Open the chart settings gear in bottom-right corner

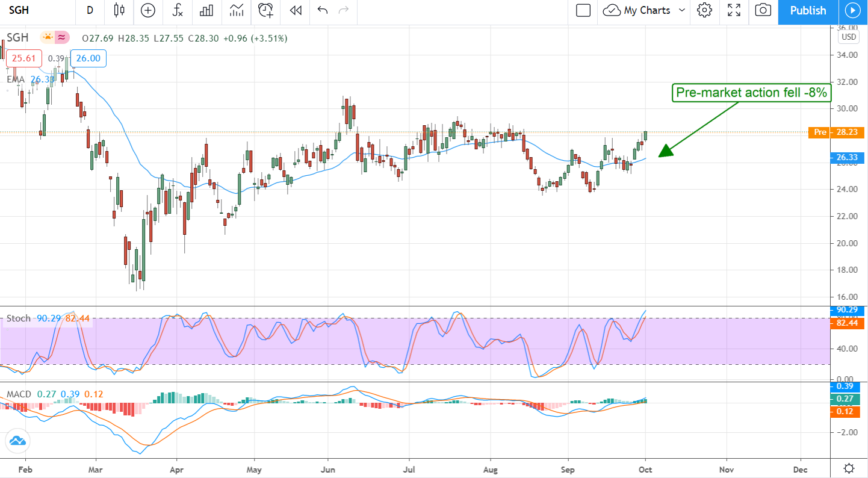(x=849, y=468)
